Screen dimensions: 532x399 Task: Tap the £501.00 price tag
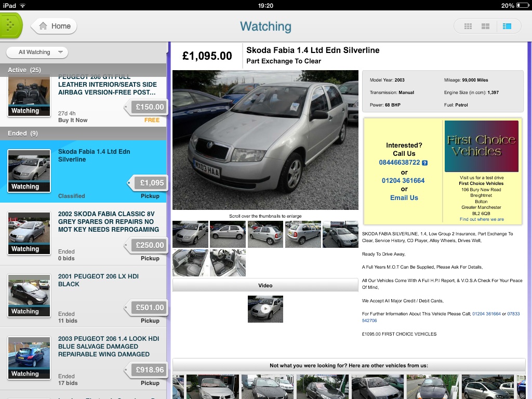point(147,308)
